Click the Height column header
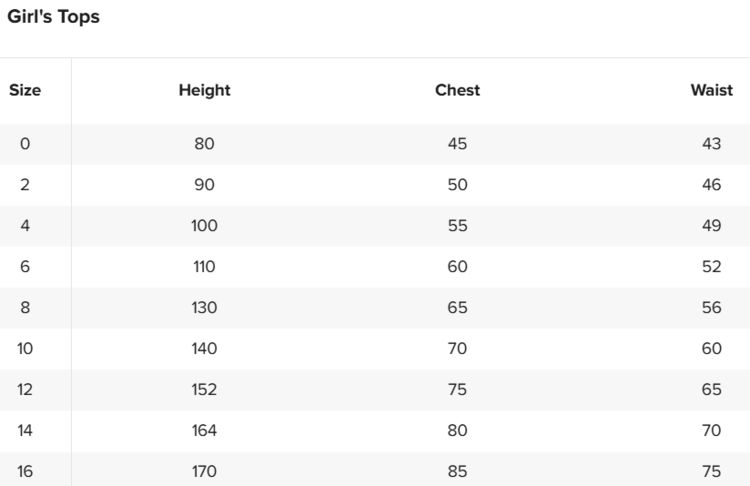The image size is (750, 486). 204,90
